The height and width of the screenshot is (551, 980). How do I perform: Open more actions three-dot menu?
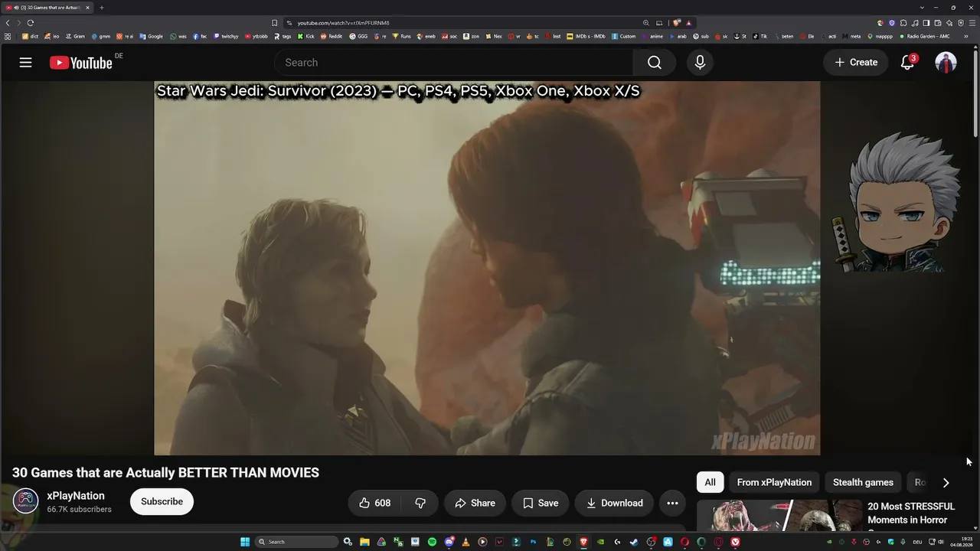pyautogui.click(x=672, y=503)
